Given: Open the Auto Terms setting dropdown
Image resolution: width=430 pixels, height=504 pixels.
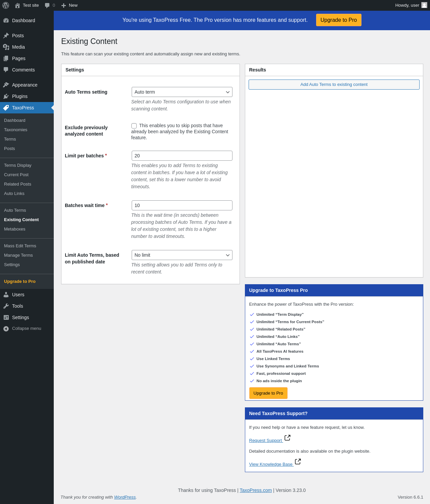Looking at the screenshot, I should pyautogui.click(x=182, y=92).
